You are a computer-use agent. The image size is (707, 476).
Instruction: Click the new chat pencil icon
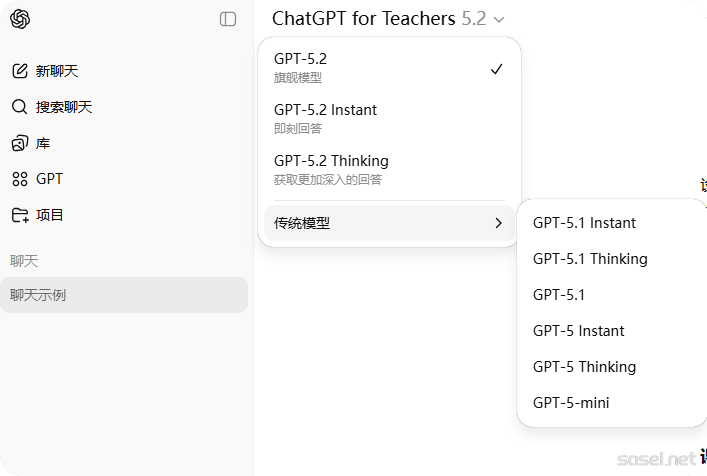pos(20,71)
